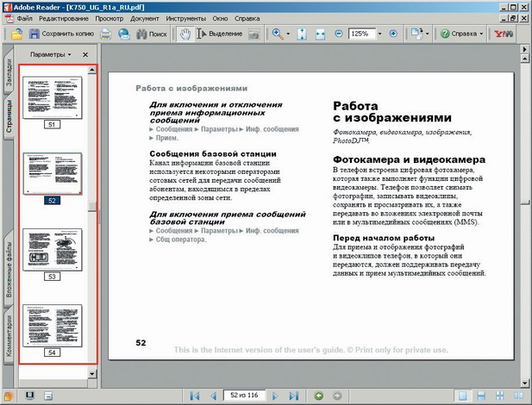Open the Search (Поиск) tool
Image resolution: width=532 pixels, height=405 pixels.
[x=150, y=34]
